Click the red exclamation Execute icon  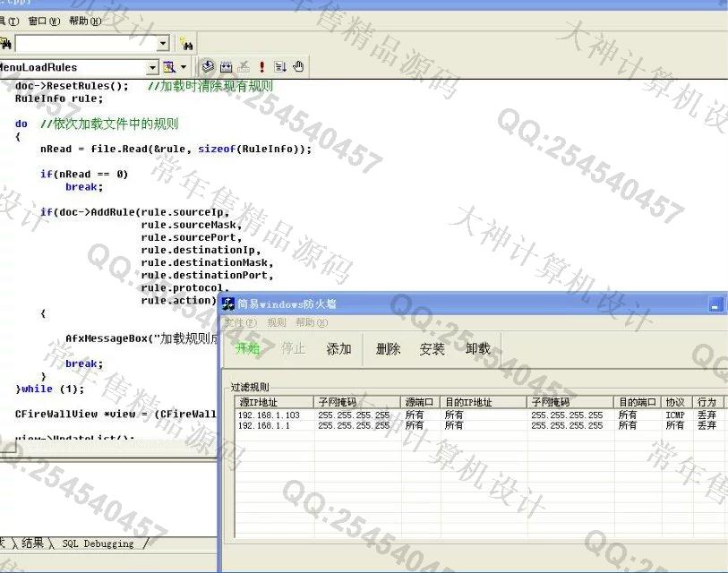point(261,67)
